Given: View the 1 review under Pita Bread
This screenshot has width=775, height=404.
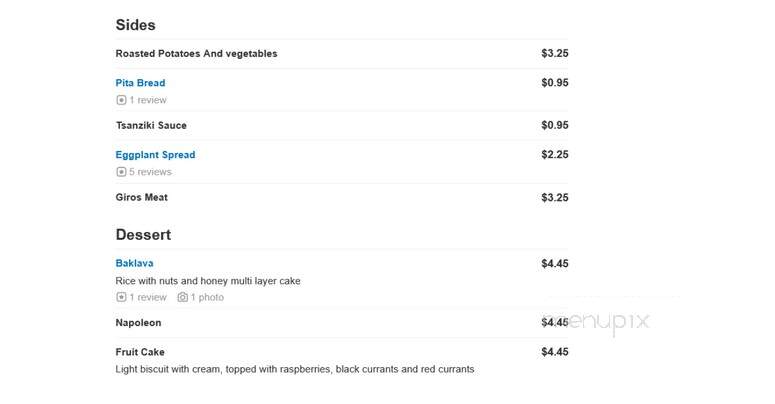Looking at the screenshot, I should coord(148,100).
